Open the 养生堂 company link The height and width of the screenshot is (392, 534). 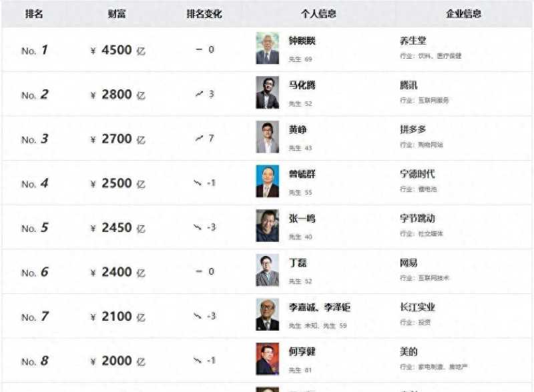point(413,41)
